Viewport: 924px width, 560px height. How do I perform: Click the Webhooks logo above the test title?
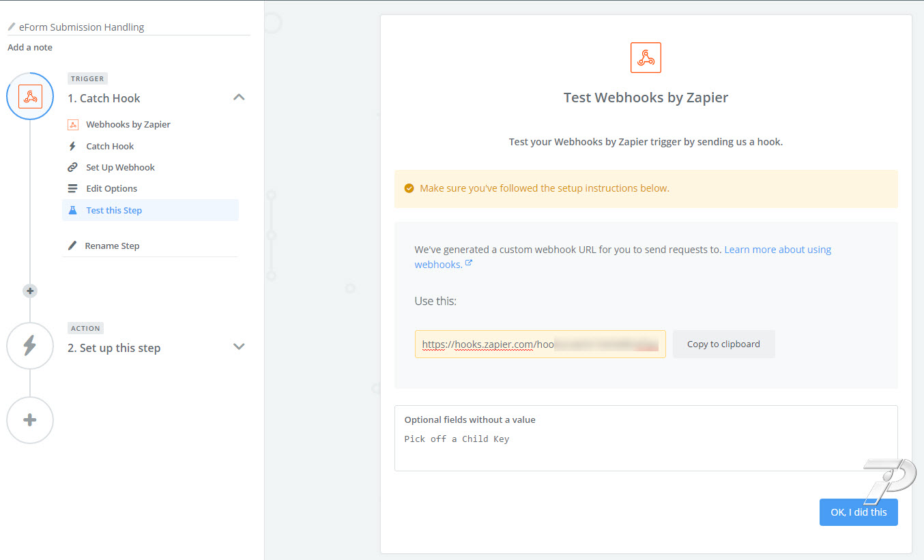pyautogui.click(x=646, y=57)
